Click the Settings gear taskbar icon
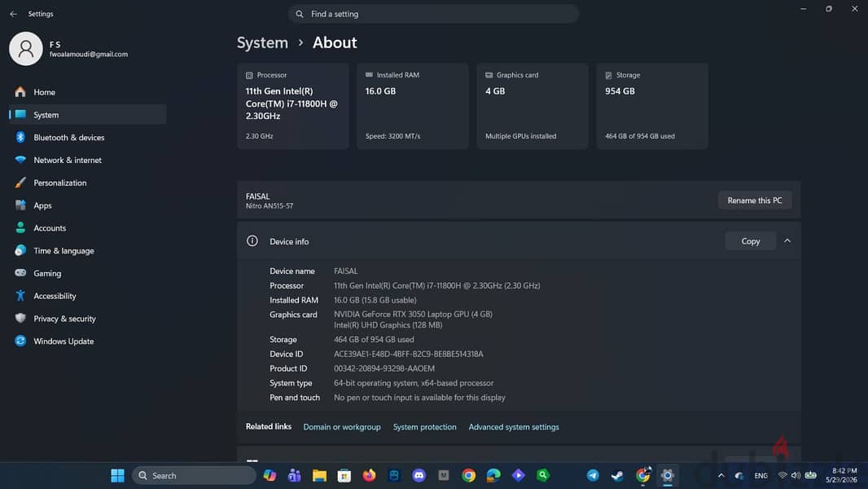The height and width of the screenshot is (489, 868). tap(668, 476)
